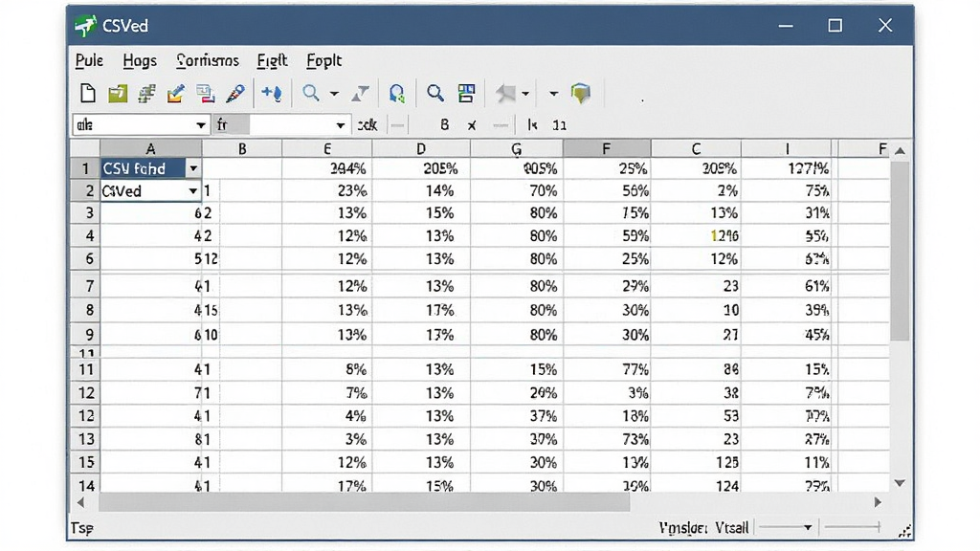Open the Hogs menu

(140, 60)
